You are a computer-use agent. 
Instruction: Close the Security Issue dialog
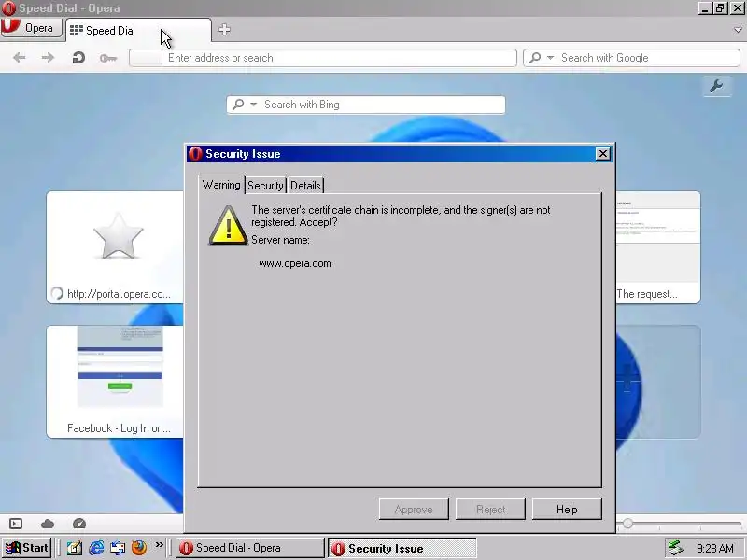point(602,153)
